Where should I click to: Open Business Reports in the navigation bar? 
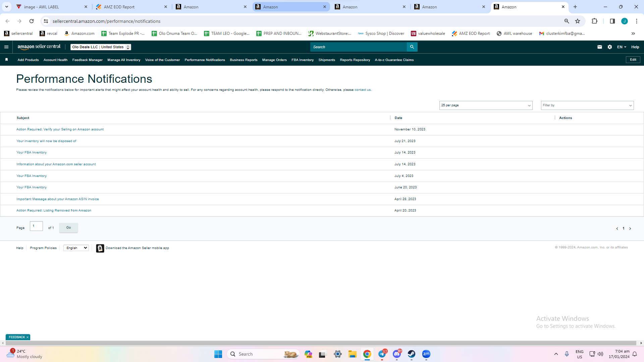[x=244, y=60]
